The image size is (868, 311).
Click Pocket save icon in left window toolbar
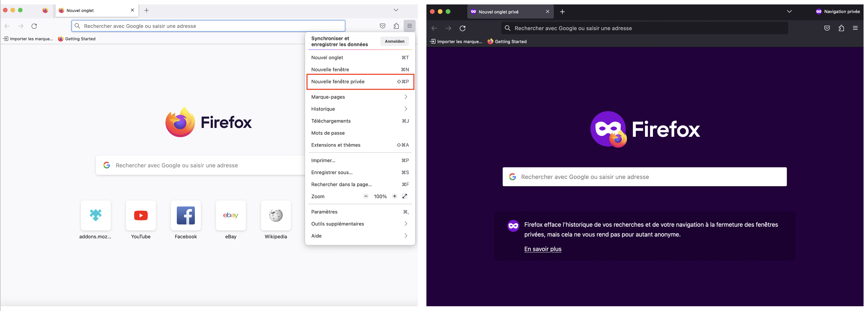(x=382, y=26)
